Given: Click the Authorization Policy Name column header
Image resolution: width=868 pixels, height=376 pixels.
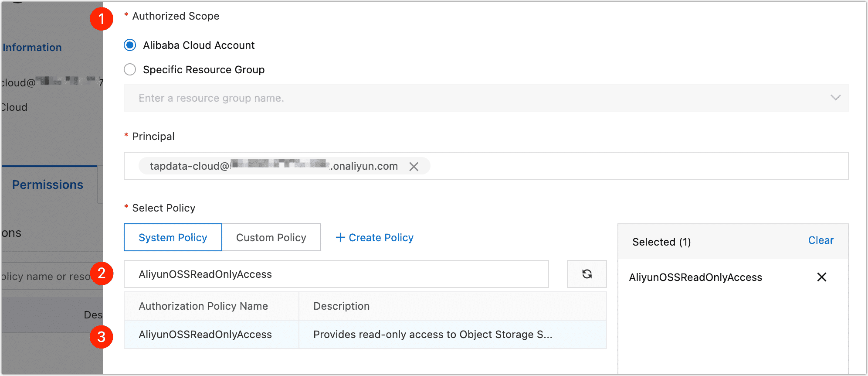Looking at the screenshot, I should (x=203, y=306).
